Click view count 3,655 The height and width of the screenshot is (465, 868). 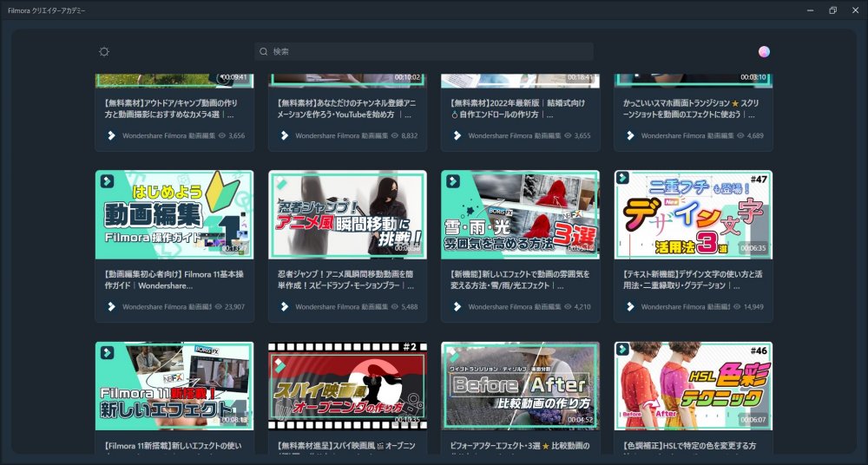(x=582, y=135)
